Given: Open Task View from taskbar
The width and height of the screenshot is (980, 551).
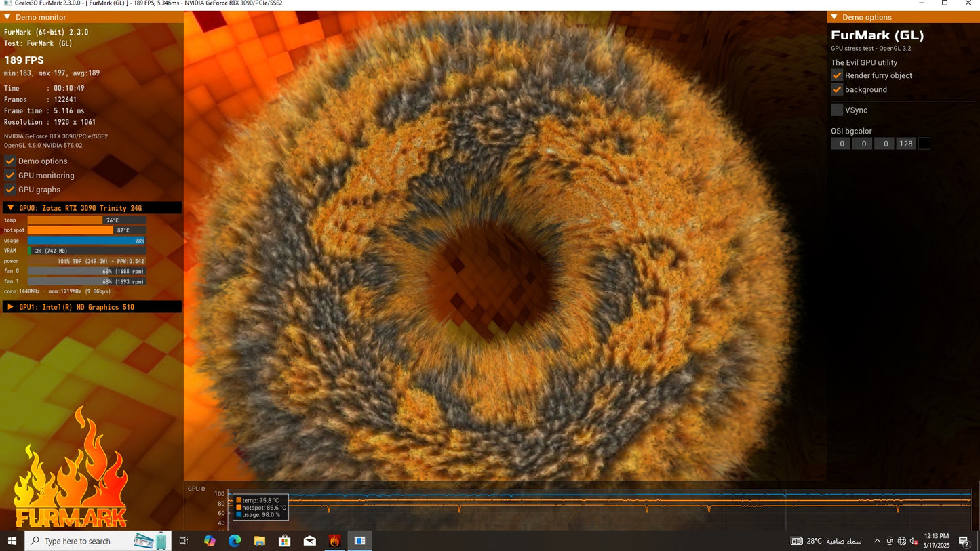Looking at the screenshot, I should tap(183, 541).
